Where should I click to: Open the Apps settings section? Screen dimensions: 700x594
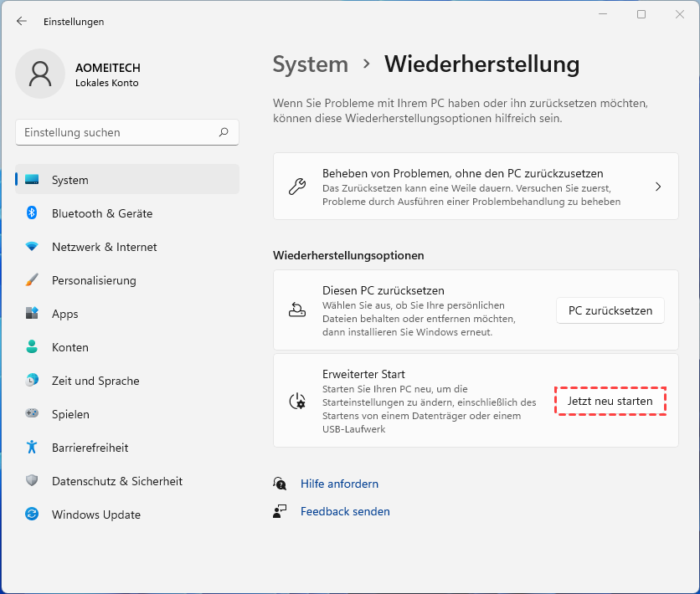click(64, 314)
